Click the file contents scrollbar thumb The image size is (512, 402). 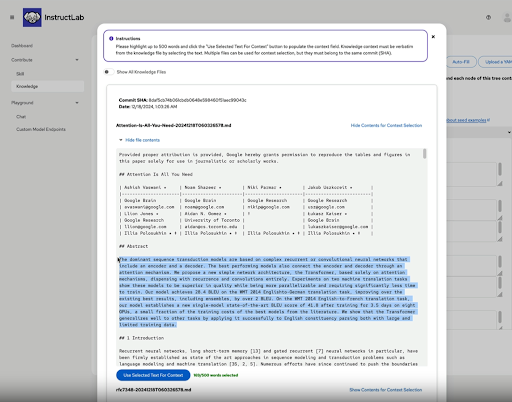click(x=425, y=154)
